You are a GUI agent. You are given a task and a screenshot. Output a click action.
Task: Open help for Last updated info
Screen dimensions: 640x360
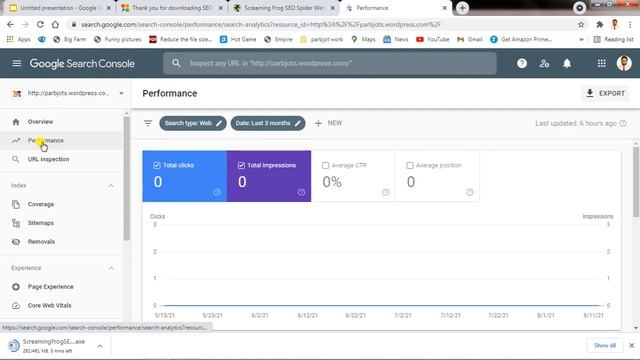pyautogui.click(x=623, y=123)
